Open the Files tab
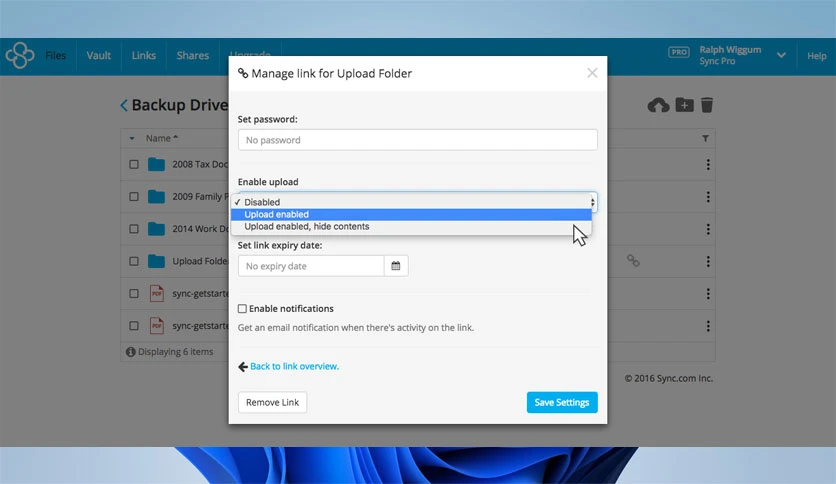This screenshot has height=484, width=836. (x=55, y=55)
